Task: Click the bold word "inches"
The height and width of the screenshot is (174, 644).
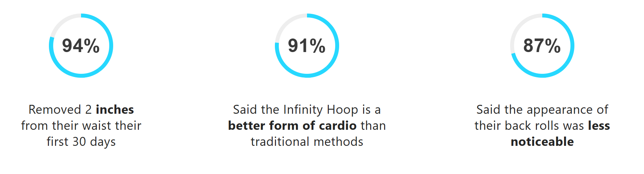Action: pos(115,109)
